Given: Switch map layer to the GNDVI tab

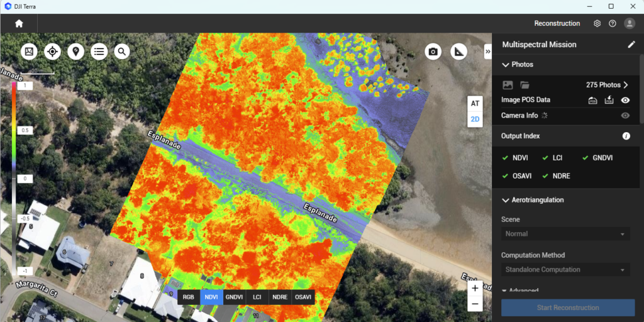Looking at the screenshot, I should coord(234,297).
